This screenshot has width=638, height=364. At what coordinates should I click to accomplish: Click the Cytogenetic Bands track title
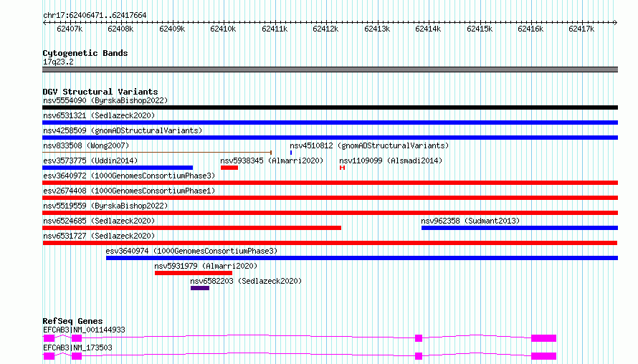85,53
